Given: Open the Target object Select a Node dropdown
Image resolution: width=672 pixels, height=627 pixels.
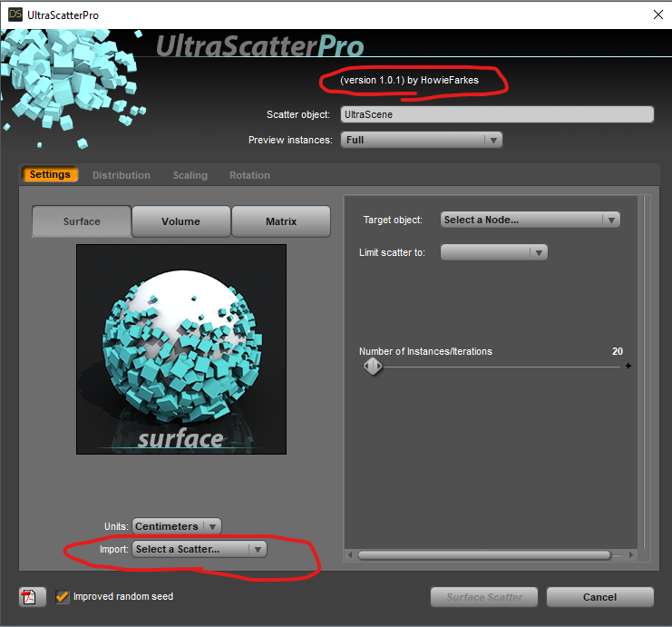Looking at the screenshot, I should [531, 220].
